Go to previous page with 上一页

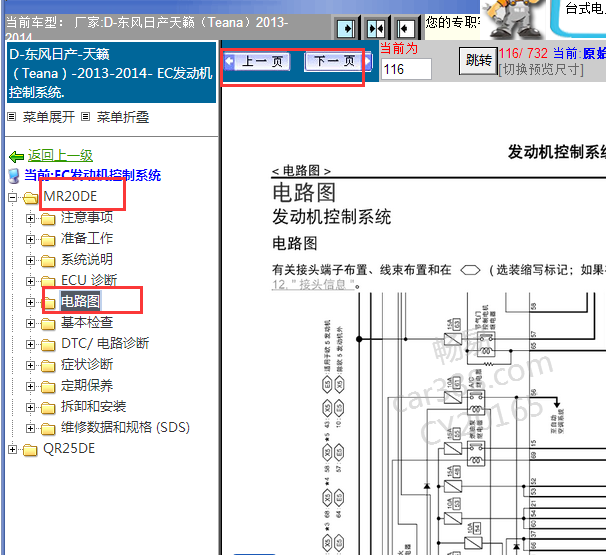point(258,61)
